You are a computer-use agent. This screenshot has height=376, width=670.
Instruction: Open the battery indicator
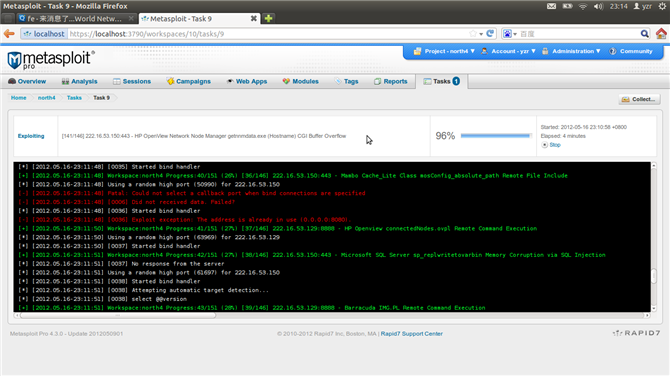click(x=567, y=6)
